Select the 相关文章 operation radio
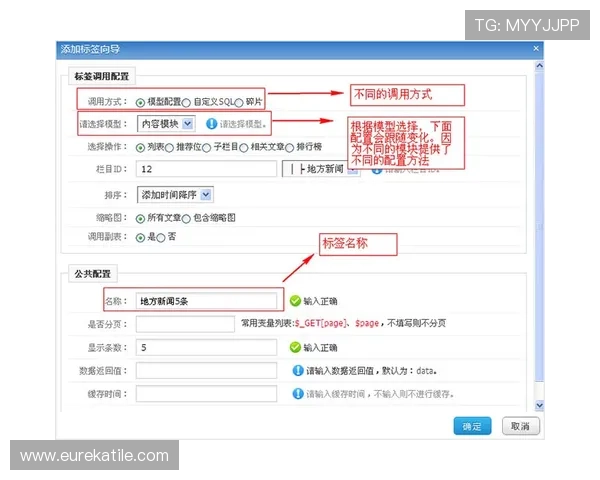 (x=243, y=147)
